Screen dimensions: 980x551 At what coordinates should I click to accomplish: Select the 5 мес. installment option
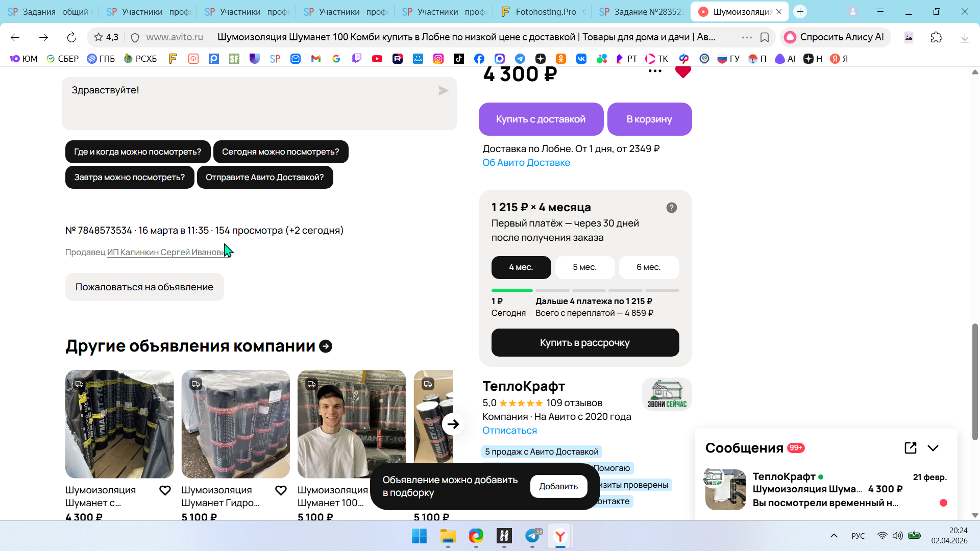584,267
